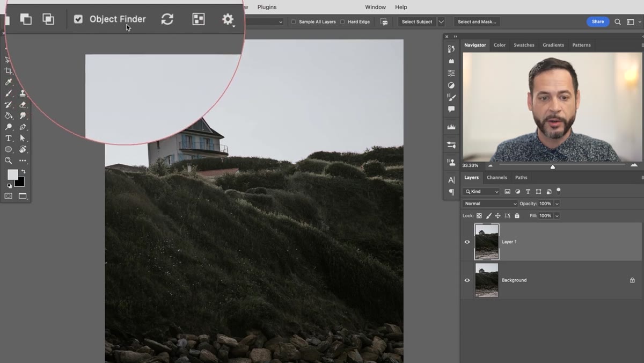Hide the Background layer eye icon
The width and height of the screenshot is (644, 363).
[467, 280]
